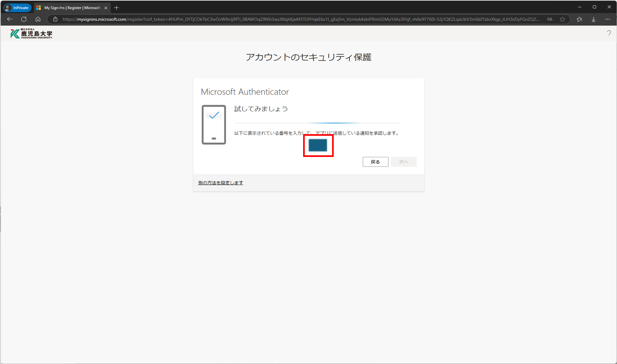
Task: Click the 戻る button
Action: coord(375,162)
